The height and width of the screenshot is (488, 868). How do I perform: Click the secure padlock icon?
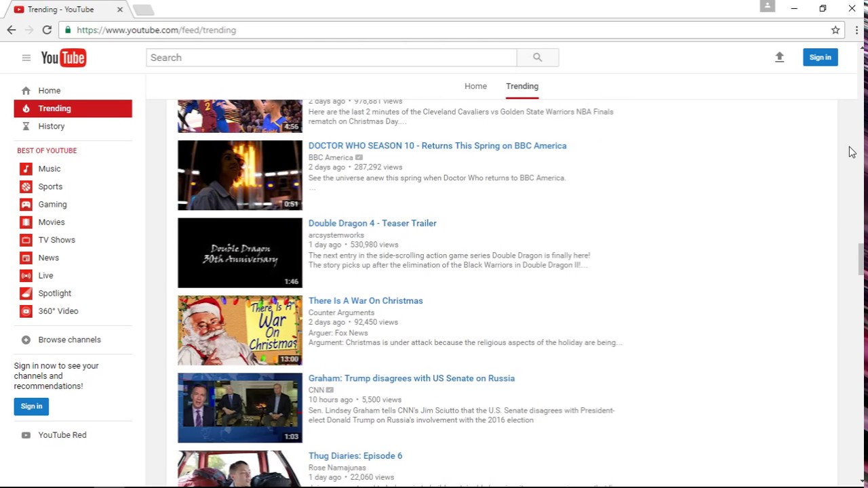67,30
